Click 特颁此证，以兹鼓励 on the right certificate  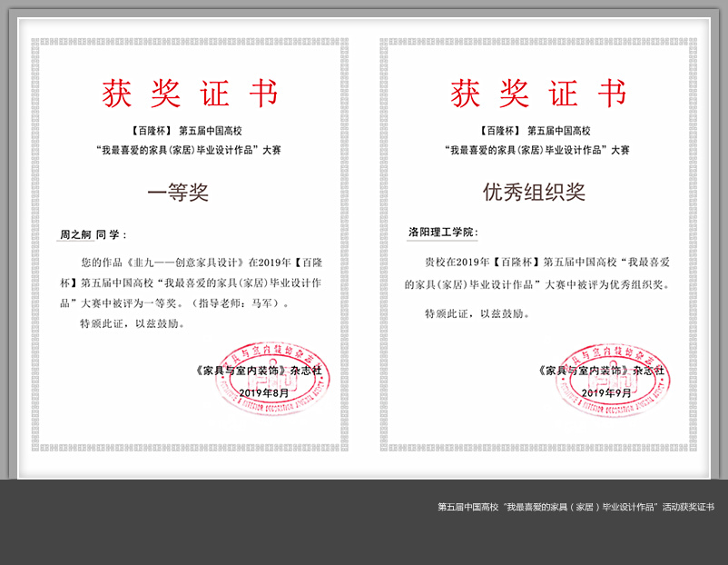[477, 313]
